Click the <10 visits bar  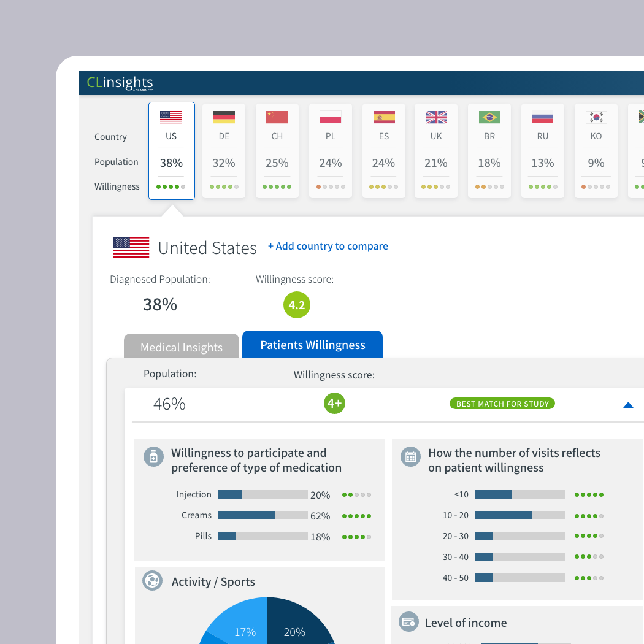[520, 494]
